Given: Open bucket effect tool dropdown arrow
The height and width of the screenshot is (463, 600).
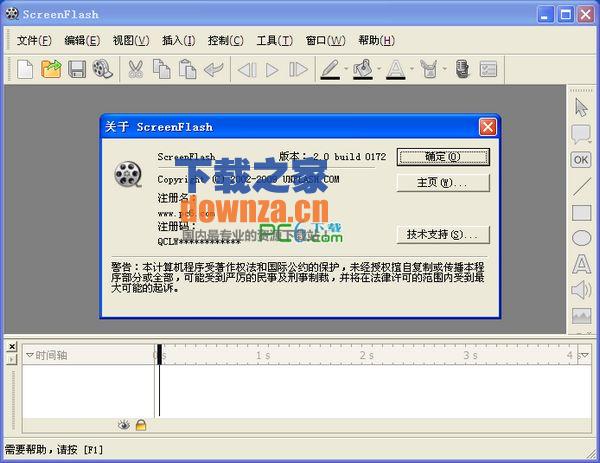Looking at the screenshot, I should (x=445, y=69).
